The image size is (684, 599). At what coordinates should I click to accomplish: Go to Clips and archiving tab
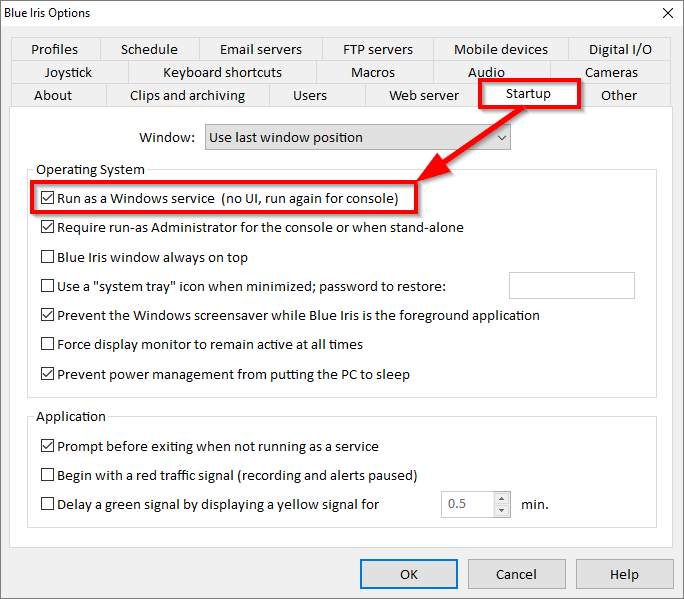187,96
